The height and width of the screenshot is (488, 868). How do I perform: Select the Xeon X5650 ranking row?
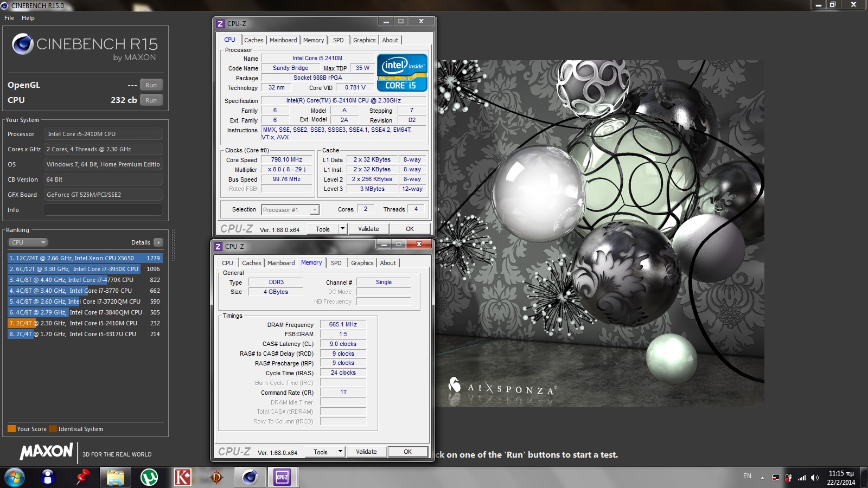[85, 258]
